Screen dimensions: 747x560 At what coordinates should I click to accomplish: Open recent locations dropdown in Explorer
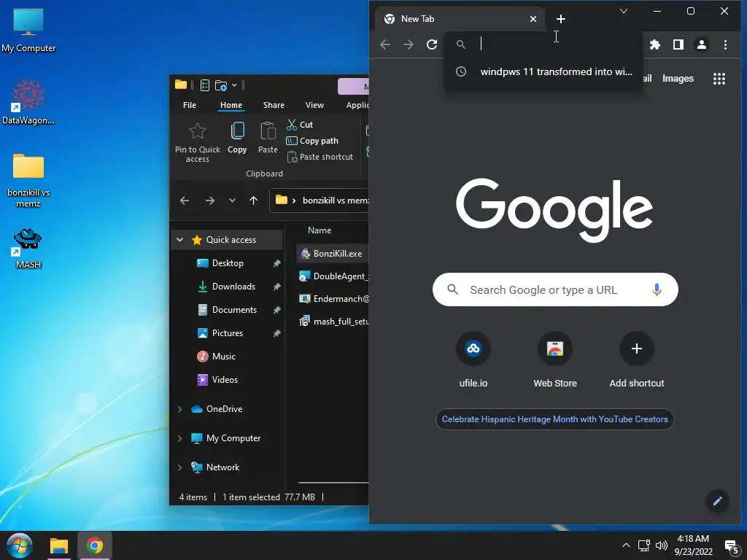coord(232,201)
